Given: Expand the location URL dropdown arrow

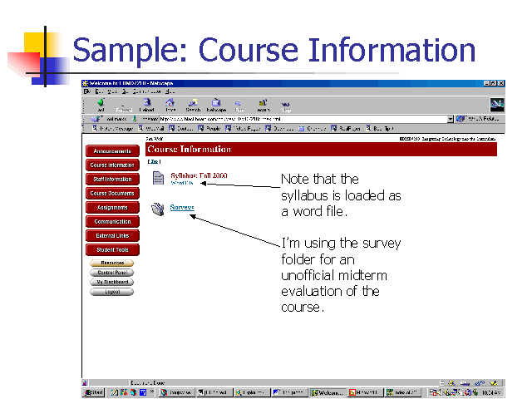Looking at the screenshot, I should (450, 119).
